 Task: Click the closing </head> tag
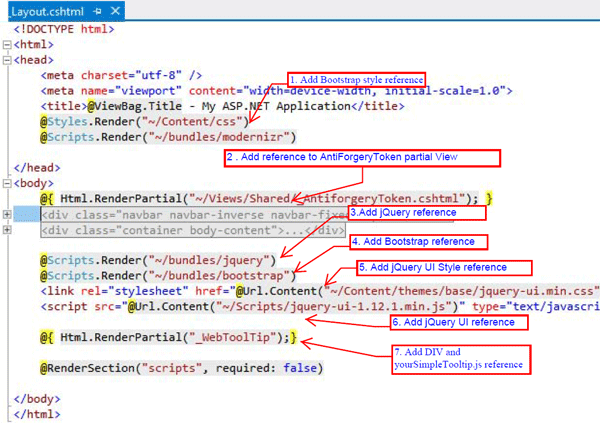pos(37,168)
